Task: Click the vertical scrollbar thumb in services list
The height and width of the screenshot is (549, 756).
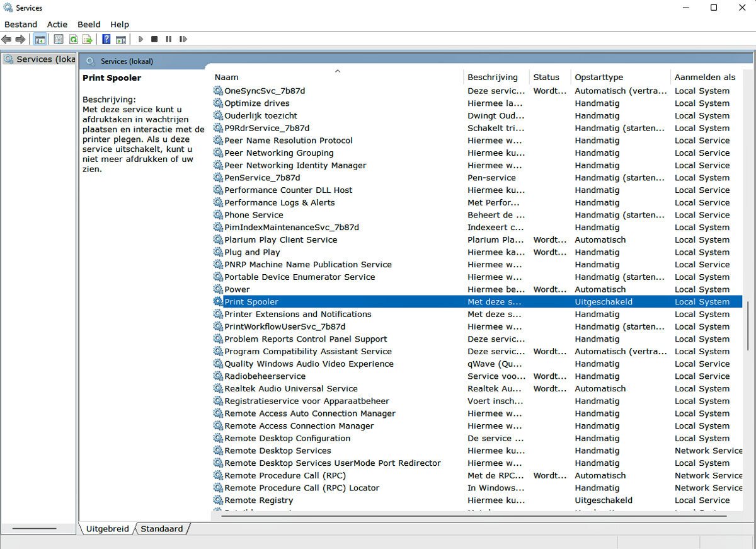Action: point(748,326)
